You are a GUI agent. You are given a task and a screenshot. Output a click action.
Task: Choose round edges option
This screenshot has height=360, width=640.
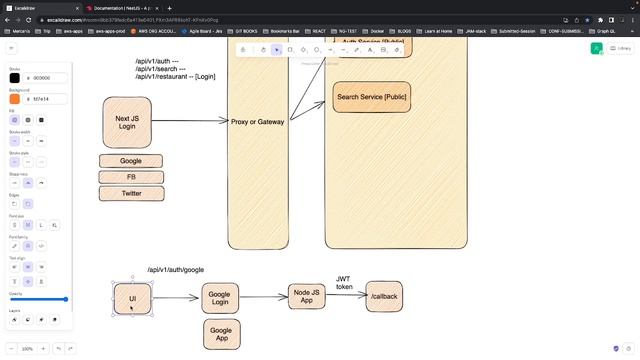(x=28, y=204)
